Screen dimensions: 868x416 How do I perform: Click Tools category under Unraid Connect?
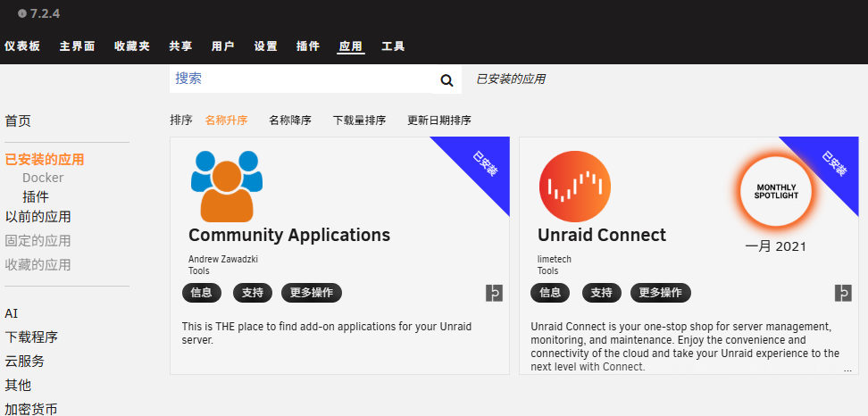tap(548, 271)
